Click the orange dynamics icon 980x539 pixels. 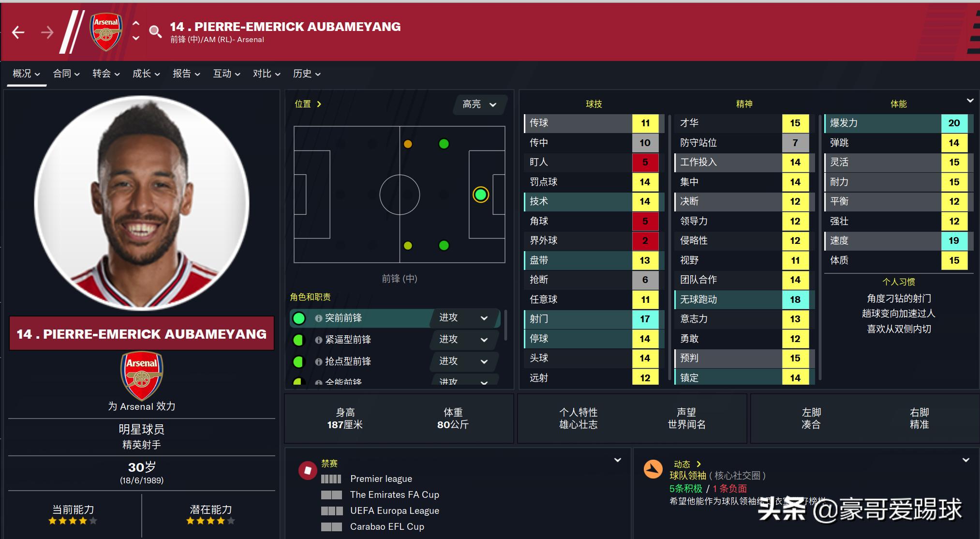pyautogui.click(x=653, y=469)
